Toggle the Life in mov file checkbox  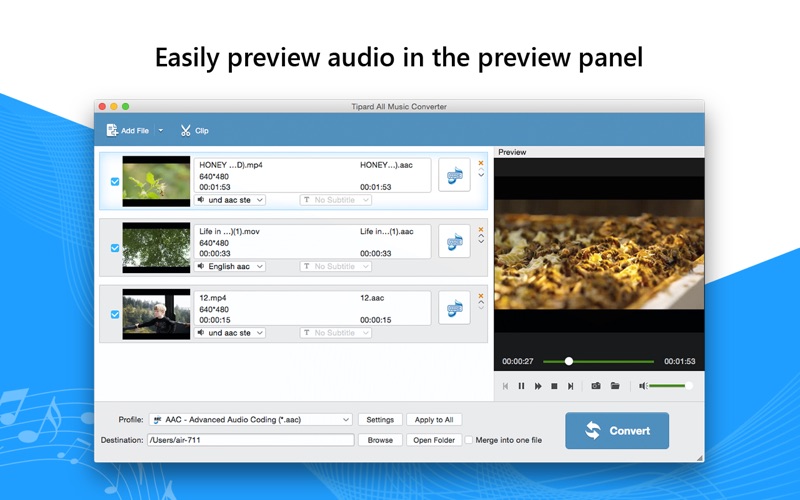pyautogui.click(x=114, y=248)
